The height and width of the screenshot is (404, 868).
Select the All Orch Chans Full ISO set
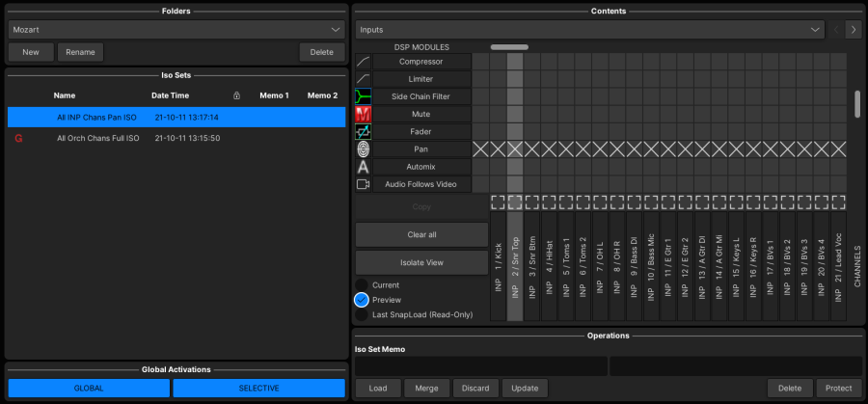coord(97,138)
